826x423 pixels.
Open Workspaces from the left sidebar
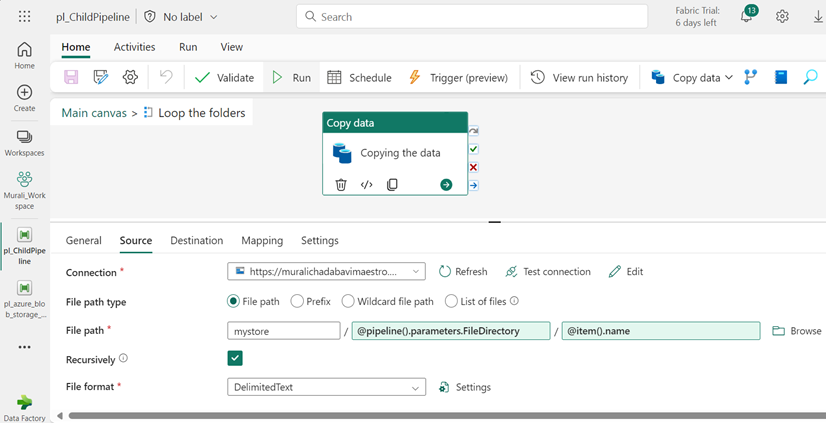click(25, 137)
